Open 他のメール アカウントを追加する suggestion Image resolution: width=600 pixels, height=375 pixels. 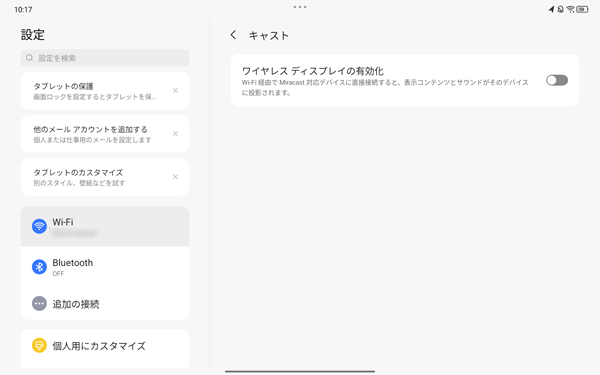click(x=105, y=134)
